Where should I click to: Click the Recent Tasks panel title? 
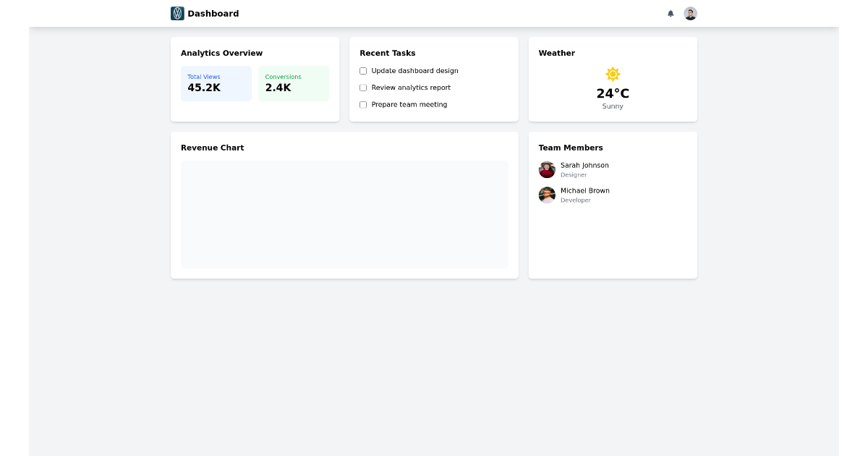[x=388, y=53]
